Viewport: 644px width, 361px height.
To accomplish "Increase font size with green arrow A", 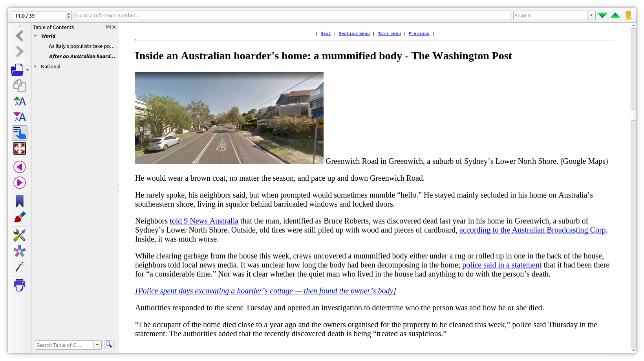I will tap(20, 101).
